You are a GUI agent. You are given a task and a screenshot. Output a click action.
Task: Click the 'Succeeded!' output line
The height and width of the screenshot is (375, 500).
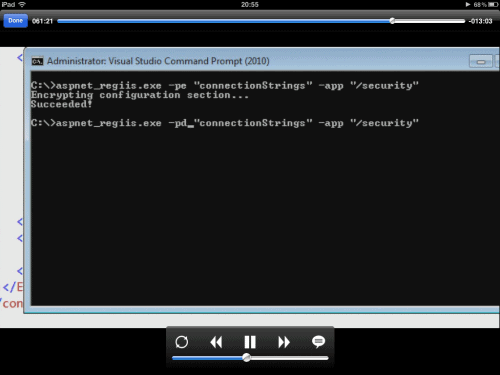(x=61, y=104)
